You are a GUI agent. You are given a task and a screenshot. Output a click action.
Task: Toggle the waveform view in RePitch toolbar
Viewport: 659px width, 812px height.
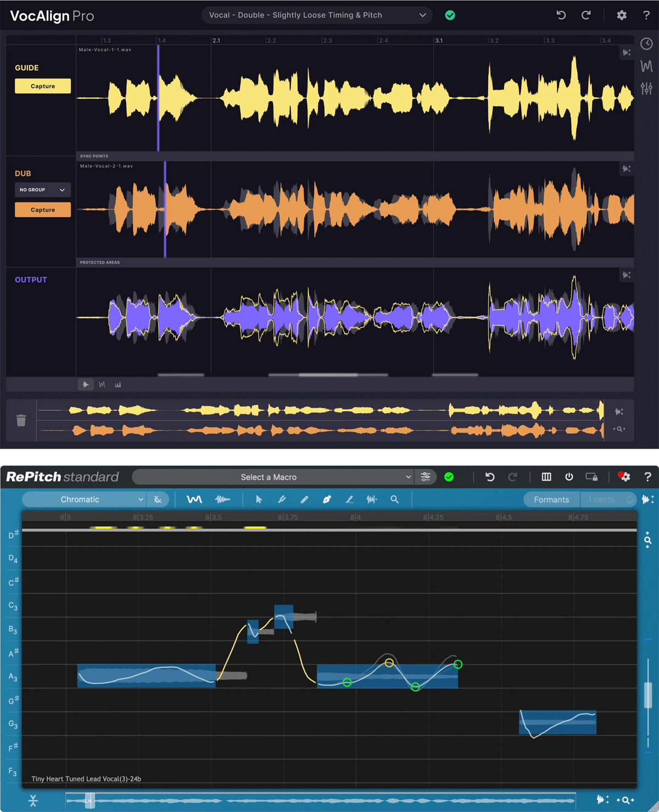[x=222, y=500]
